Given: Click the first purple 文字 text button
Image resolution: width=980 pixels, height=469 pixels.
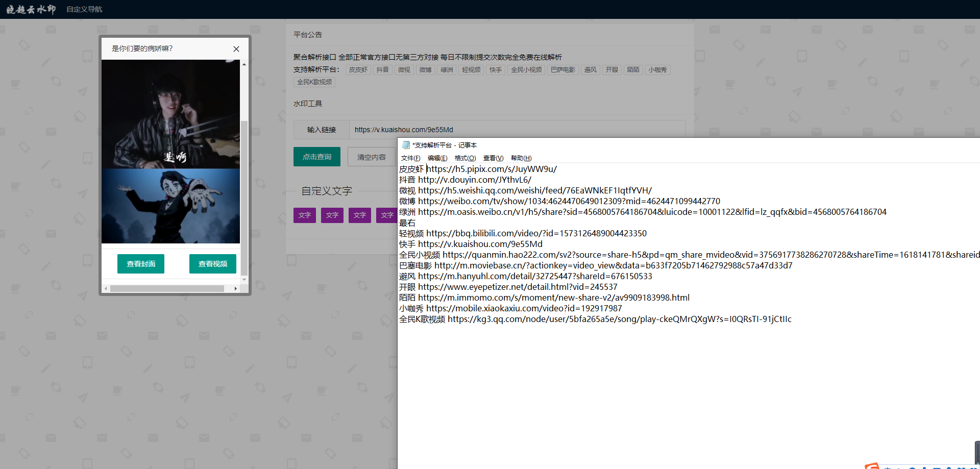Looking at the screenshot, I should (x=304, y=215).
